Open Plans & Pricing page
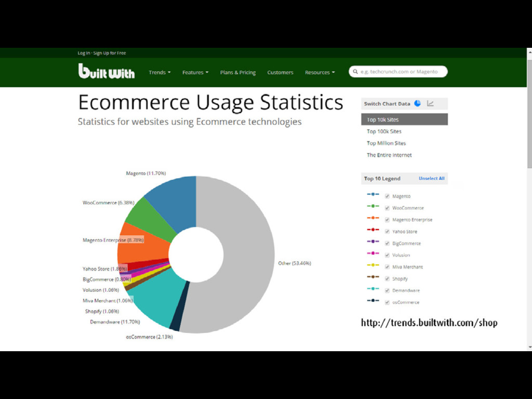532x399 pixels. 238,72
